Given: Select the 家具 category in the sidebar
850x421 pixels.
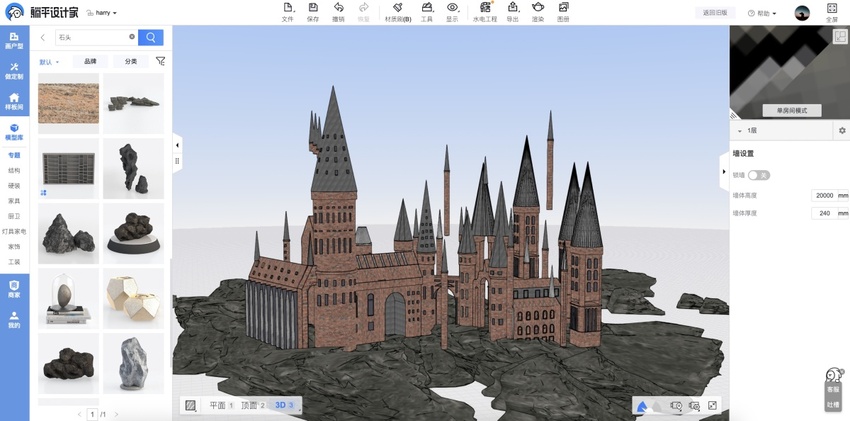Looking at the screenshot, I should pyautogui.click(x=14, y=201).
